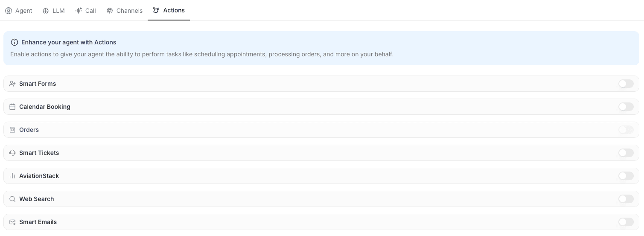Click the Smart Tickets headset icon
Screen dimensions: 644x236
coord(12,153)
